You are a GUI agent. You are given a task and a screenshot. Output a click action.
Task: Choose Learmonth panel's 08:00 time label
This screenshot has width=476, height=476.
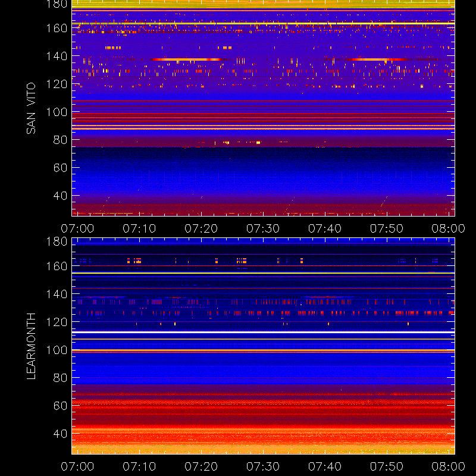pyautogui.click(x=449, y=466)
